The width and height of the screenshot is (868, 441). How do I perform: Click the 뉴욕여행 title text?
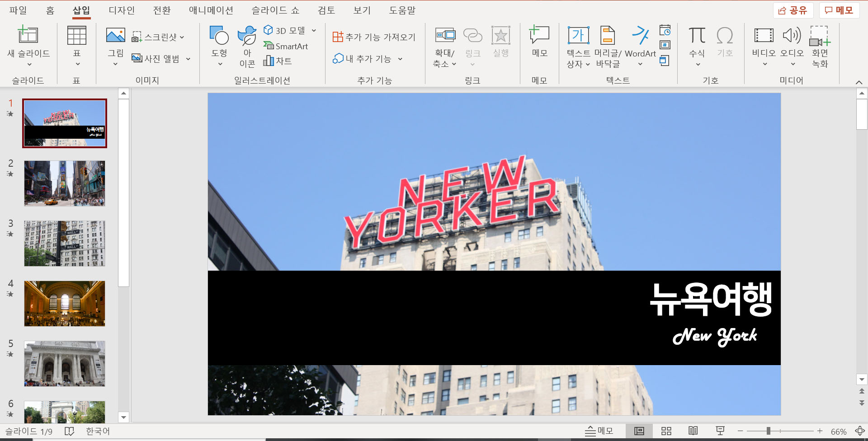711,299
